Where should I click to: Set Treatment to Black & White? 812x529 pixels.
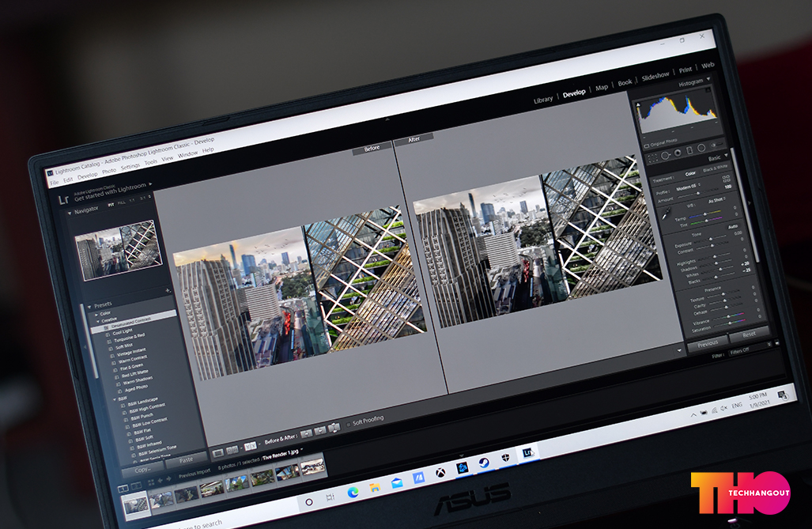(716, 168)
